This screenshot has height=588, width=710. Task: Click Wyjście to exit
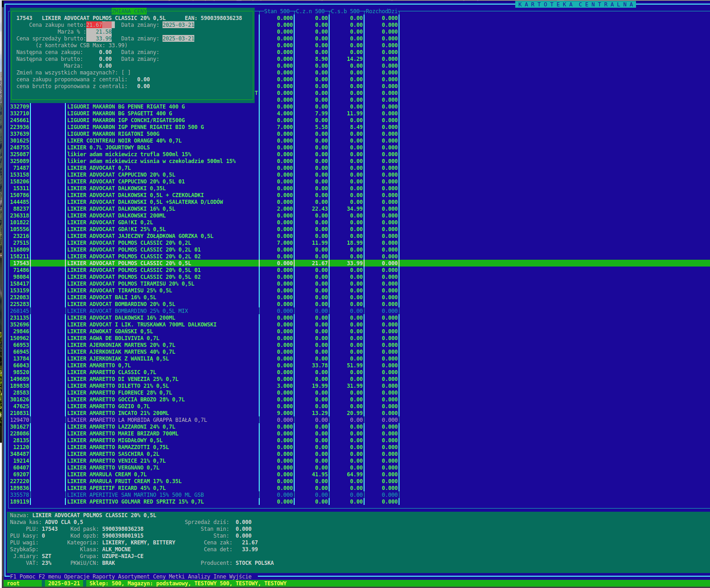tap(240, 577)
